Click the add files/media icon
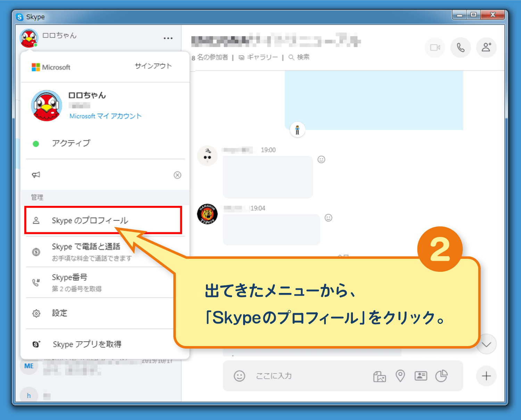 (379, 376)
